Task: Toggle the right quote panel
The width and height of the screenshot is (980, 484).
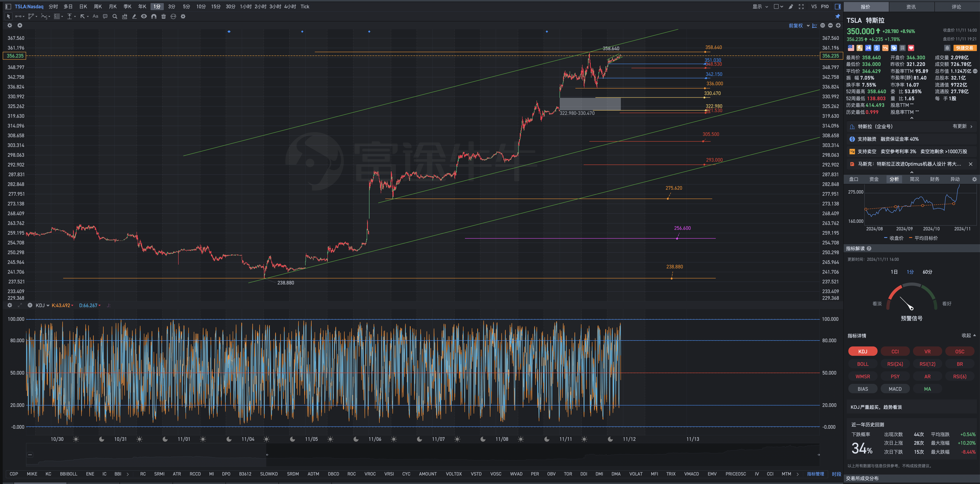Action: click(x=837, y=6)
